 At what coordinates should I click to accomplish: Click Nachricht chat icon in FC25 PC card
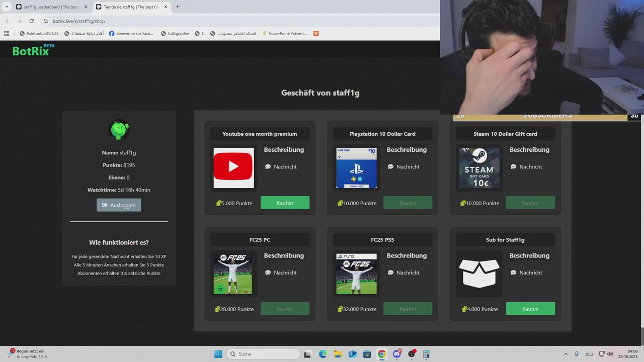tap(268, 273)
